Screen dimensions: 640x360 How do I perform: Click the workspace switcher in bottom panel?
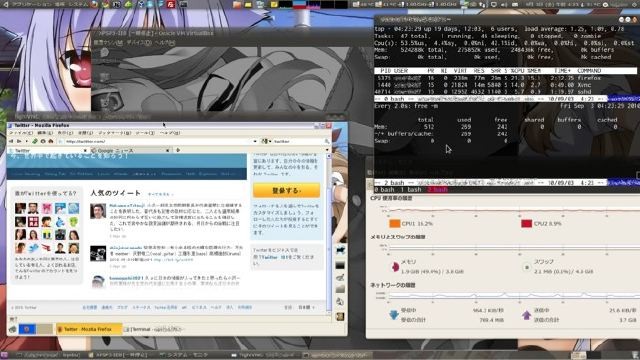586,355
